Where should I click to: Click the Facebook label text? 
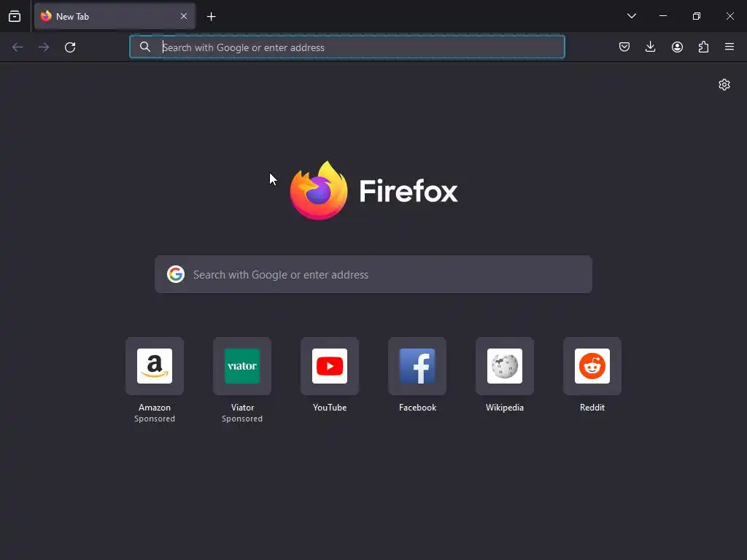[x=418, y=408]
